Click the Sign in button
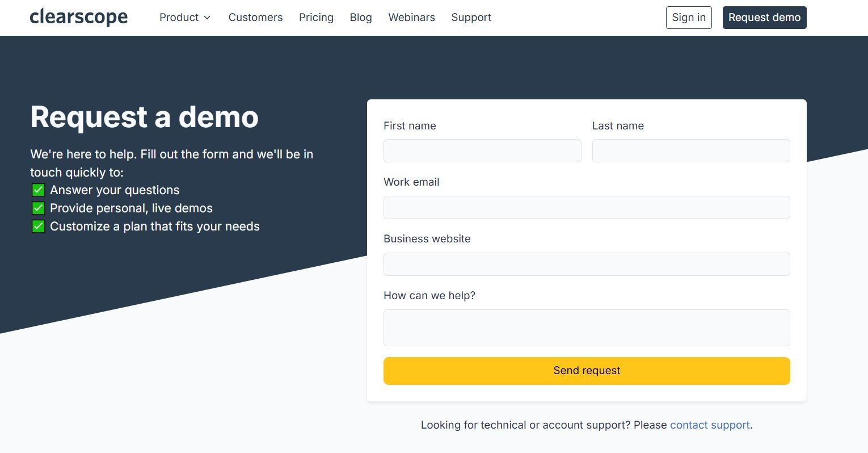The width and height of the screenshot is (868, 453). pyautogui.click(x=688, y=18)
